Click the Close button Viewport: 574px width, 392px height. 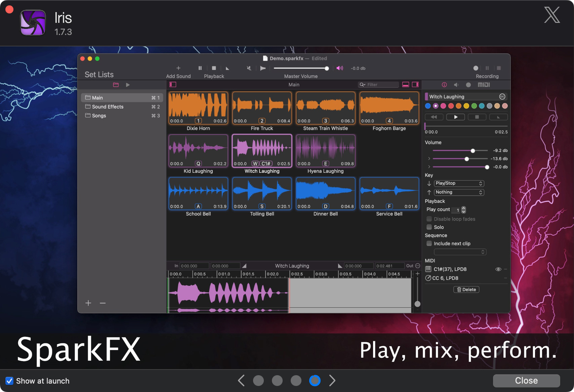click(x=526, y=381)
